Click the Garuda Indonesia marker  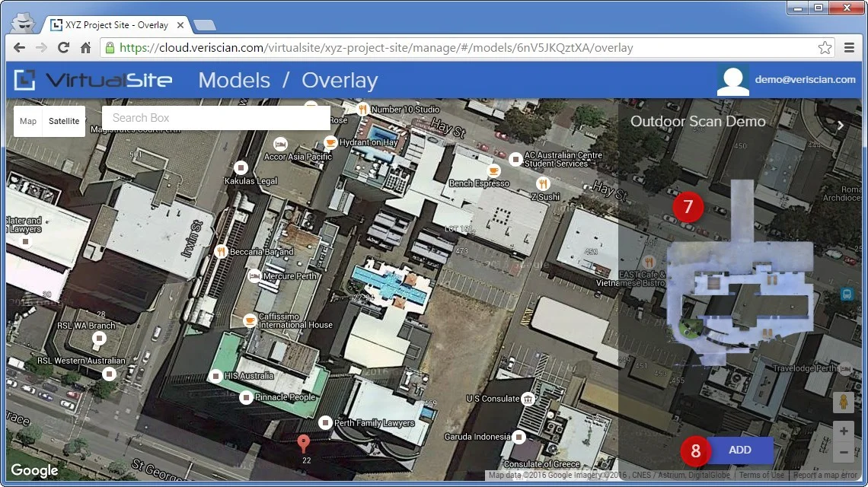(x=519, y=438)
